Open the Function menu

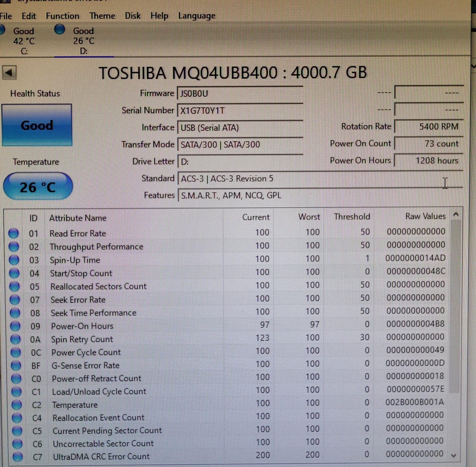(62, 16)
